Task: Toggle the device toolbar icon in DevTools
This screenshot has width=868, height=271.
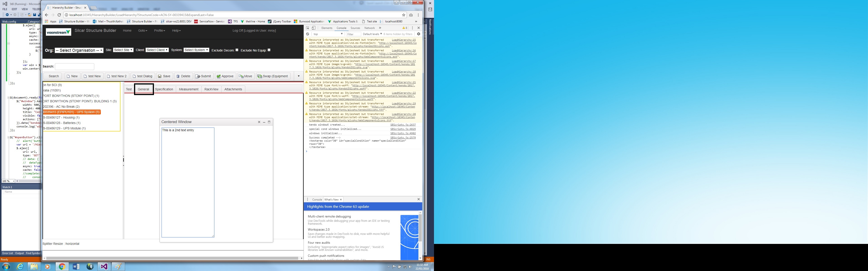Action: pos(313,28)
